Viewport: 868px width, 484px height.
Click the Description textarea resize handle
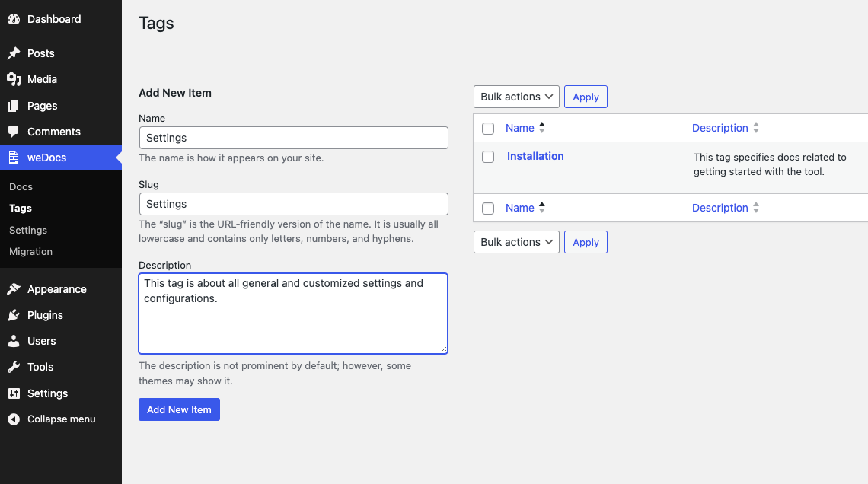coord(443,349)
